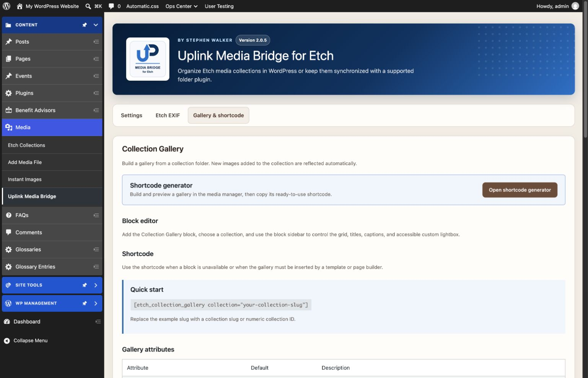The height and width of the screenshot is (378, 588).
Task: Switch to the Settings tab
Action: tap(132, 115)
